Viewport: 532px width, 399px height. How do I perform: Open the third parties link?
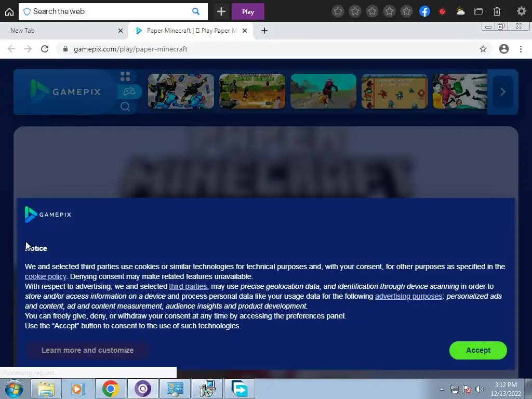point(188,286)
